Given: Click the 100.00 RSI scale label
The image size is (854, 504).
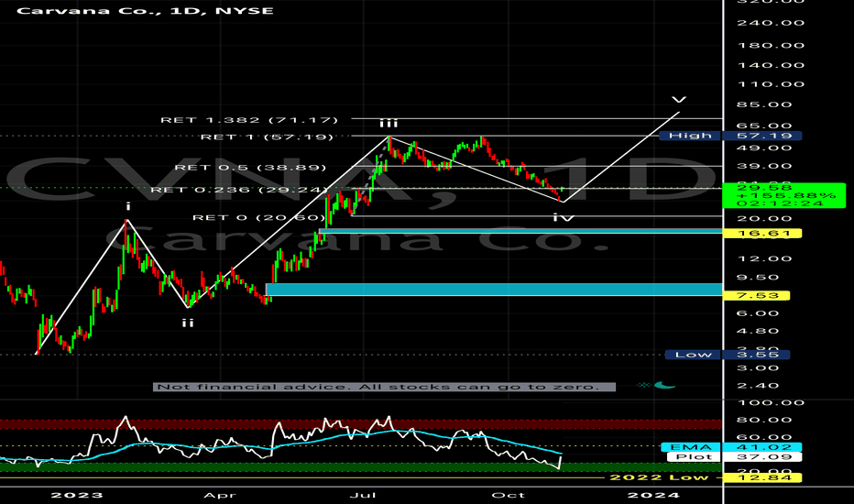Looking at the screenshot, I should (771, 402).
